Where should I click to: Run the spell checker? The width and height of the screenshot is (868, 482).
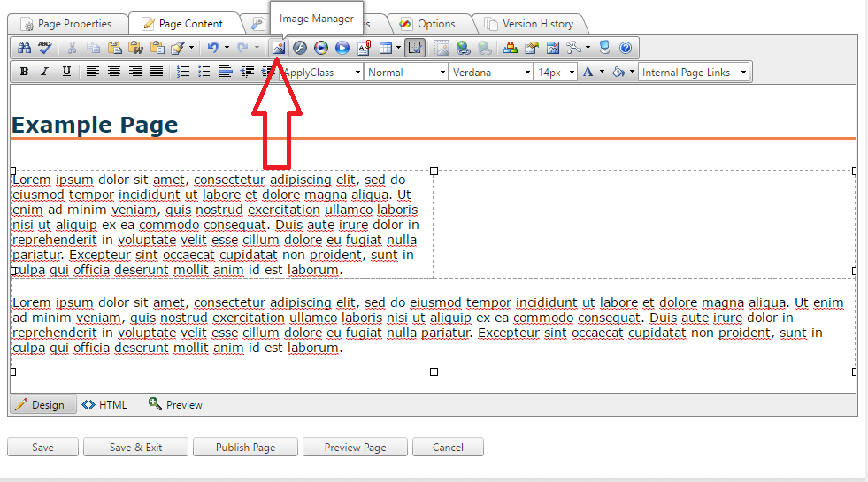[x=44, y=49]
